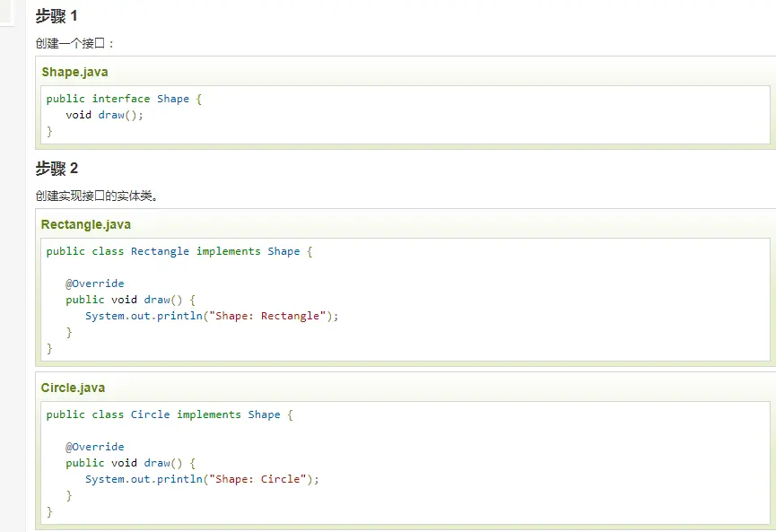Click the 创建一个接口 description text
Image resolution: width=776 pixels, height=532 pixels.
74,43
